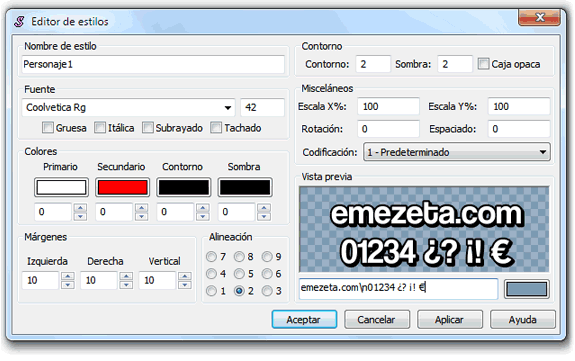
Task: Click the Espaciado field
Action: point(519,129)
